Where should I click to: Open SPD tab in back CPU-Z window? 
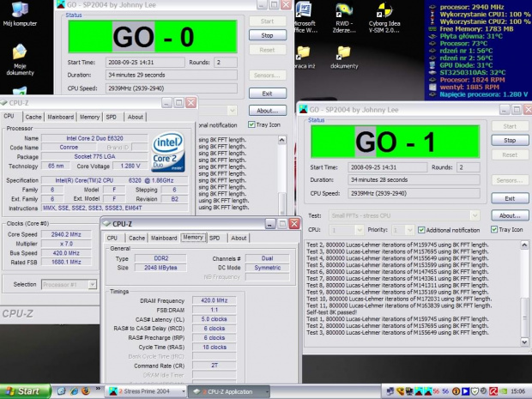pyautogui.click(x=112, y=117)
